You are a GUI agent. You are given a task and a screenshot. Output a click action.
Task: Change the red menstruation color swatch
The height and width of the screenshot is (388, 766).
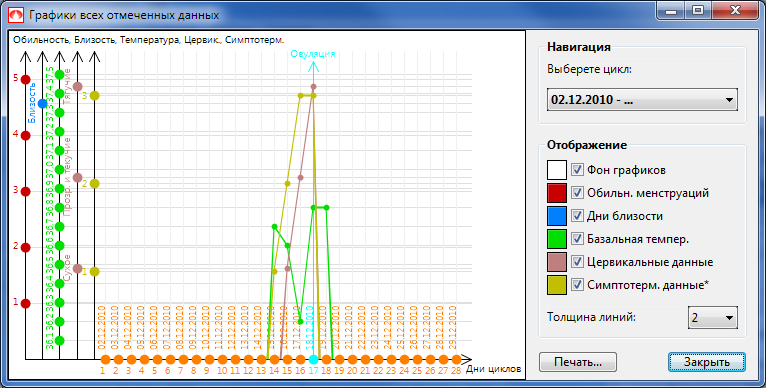click(557, 193)
